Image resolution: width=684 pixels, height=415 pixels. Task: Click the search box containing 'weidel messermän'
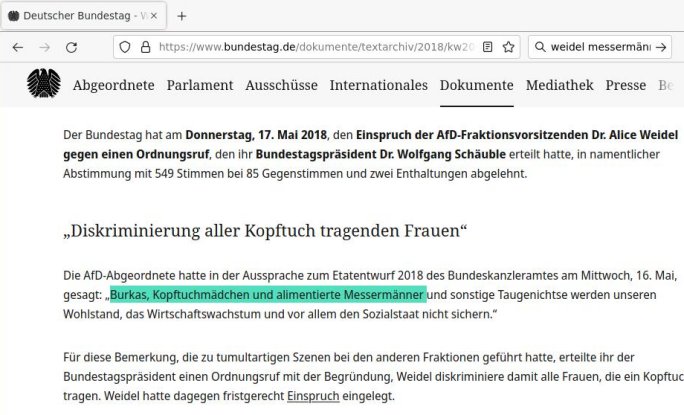point(600,47)
